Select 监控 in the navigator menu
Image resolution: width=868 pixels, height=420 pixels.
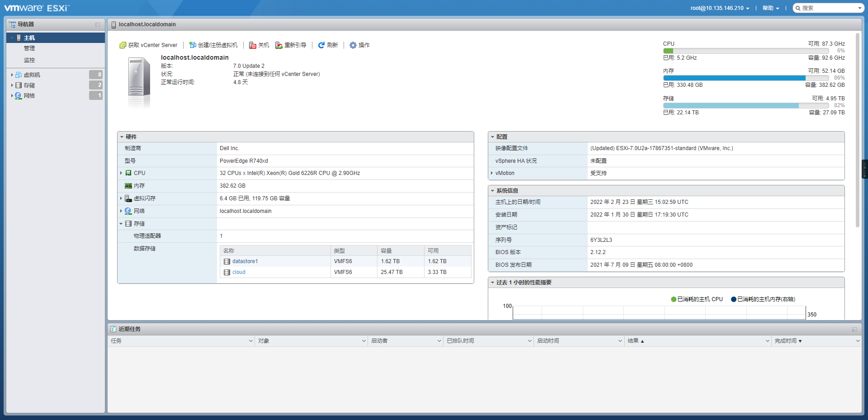coord(29,60)
